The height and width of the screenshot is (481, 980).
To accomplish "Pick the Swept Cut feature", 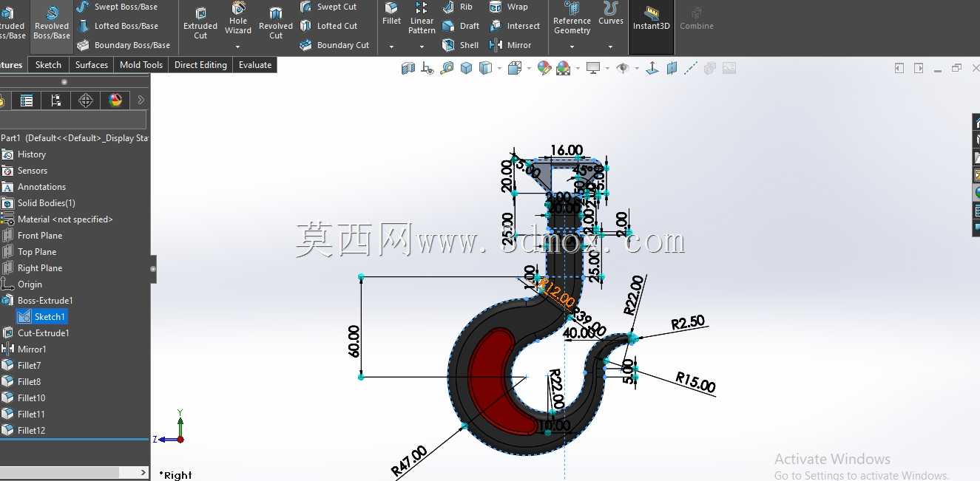I will click(328, 7).
